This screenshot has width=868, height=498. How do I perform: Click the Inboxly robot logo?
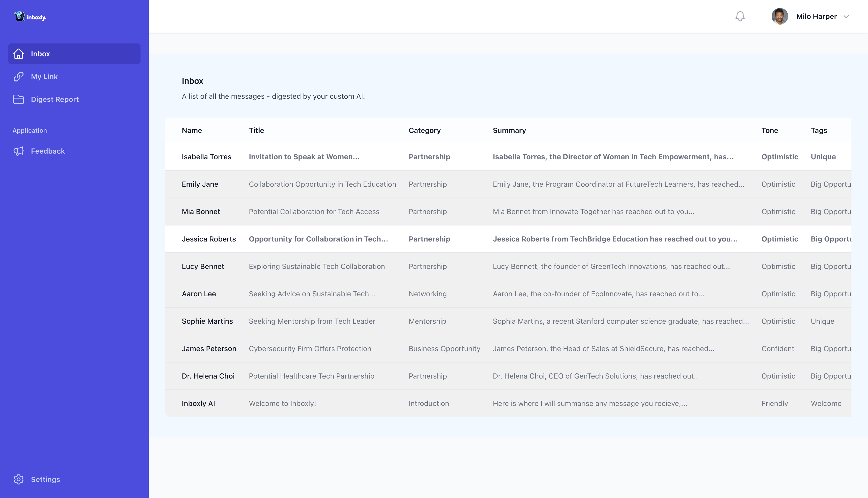click(19, 16)
